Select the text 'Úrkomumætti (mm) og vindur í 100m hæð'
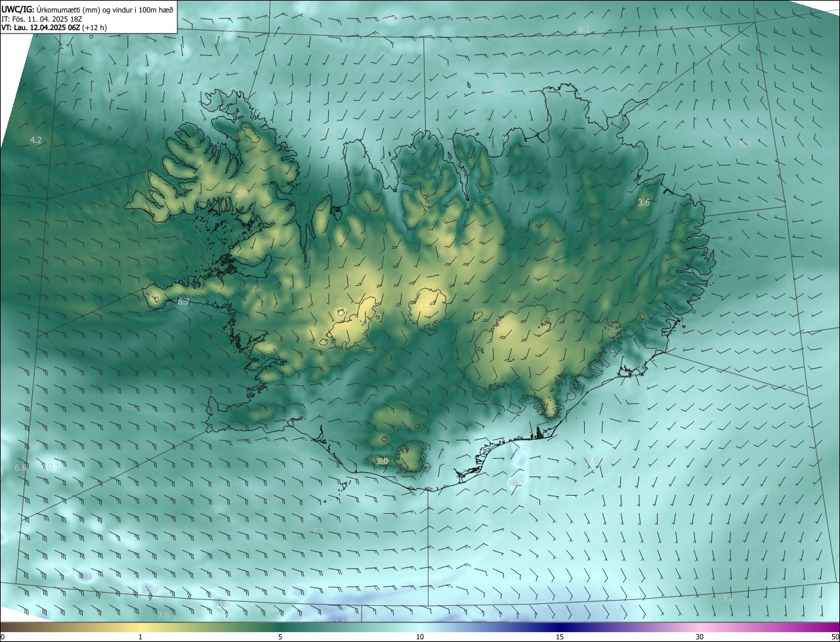The height and width of the screenshot is (642, 840). point(105,9)
